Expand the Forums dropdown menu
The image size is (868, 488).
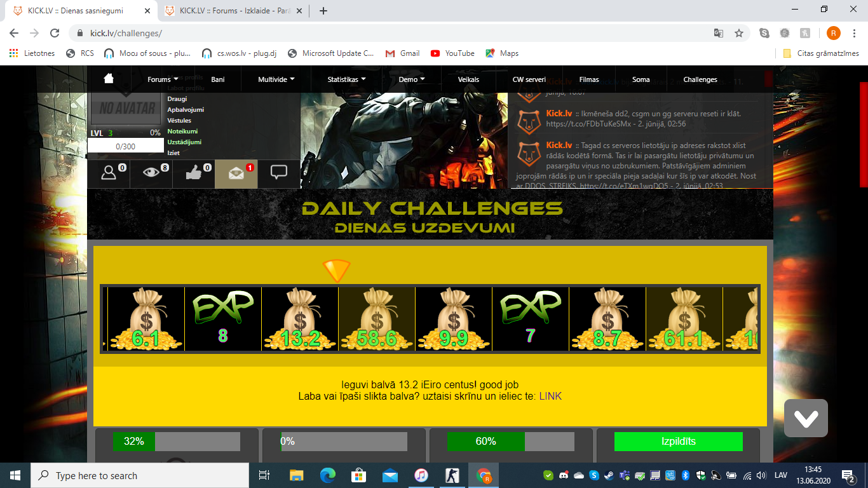162,79
